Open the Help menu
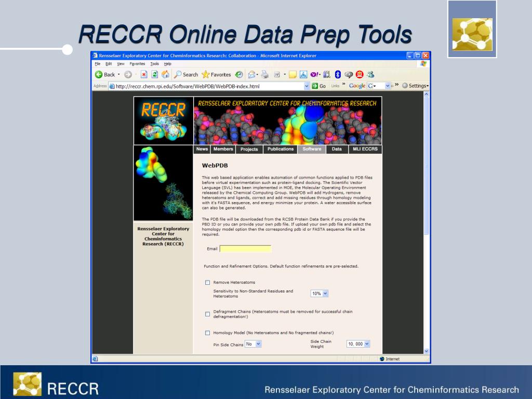532x399 pixels. tap(168, 64)
